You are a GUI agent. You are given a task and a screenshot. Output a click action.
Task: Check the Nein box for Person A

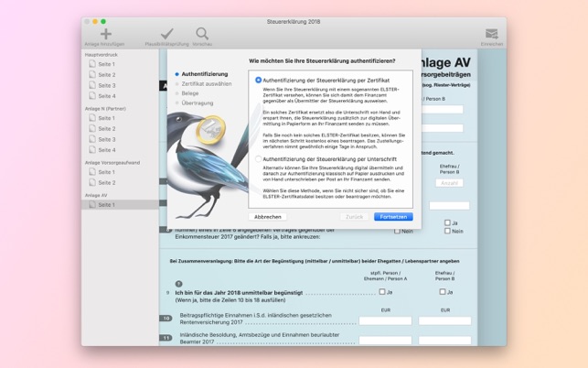(x=397, y=231)
